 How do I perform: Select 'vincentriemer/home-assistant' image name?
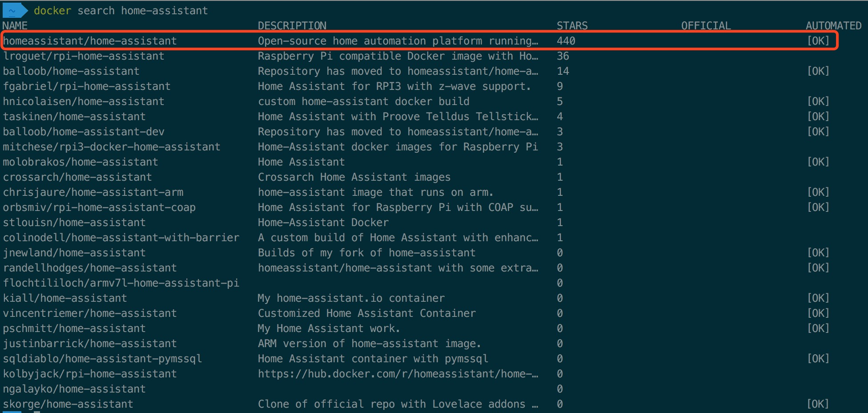click(90, 313)
